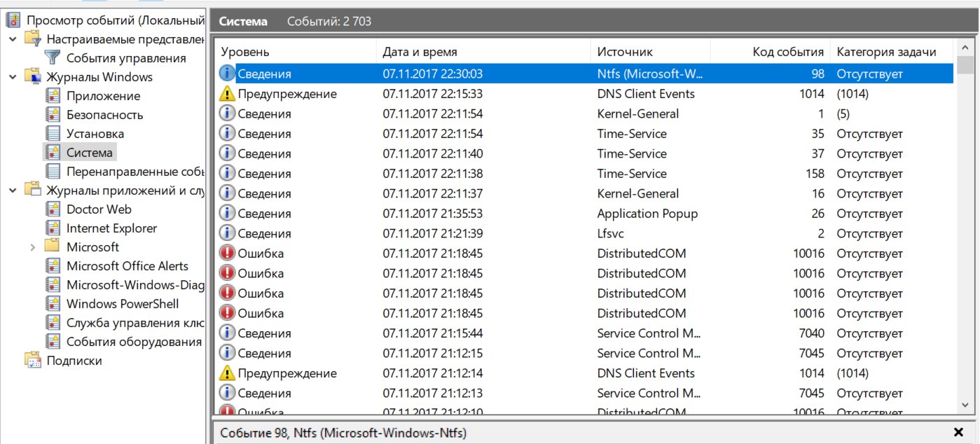This screenshot has width=980, height=444.
Task: Collapse Настраиваемые представления tree node
Action: coord(13,39)
